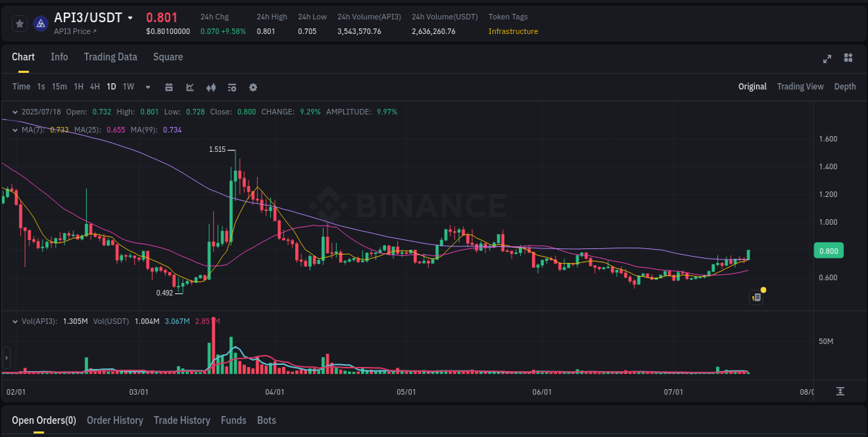Screen dimensions: 868x437
Task: Click the API3 coin logo
Action: click(40, 23)
